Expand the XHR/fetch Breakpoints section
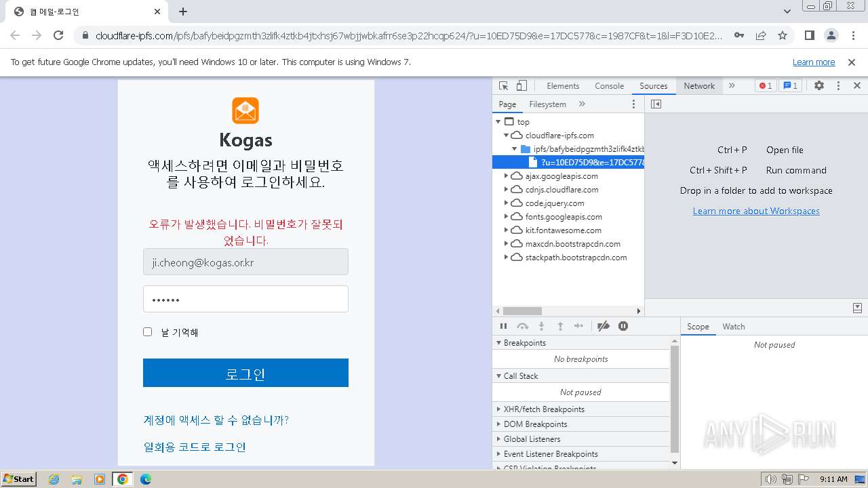 click(x=581, y=409)
